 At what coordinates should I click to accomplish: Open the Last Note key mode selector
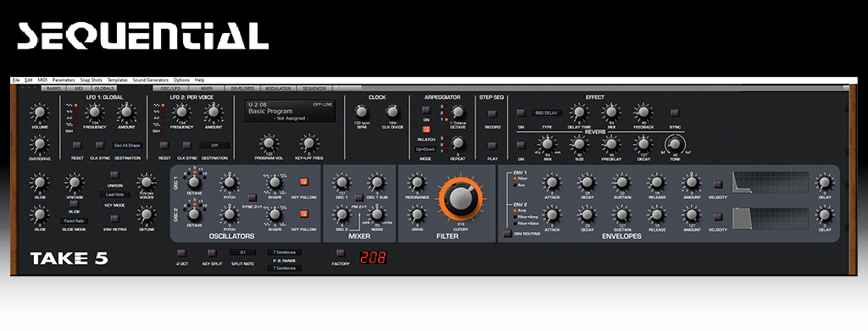[x=114, y=195]
